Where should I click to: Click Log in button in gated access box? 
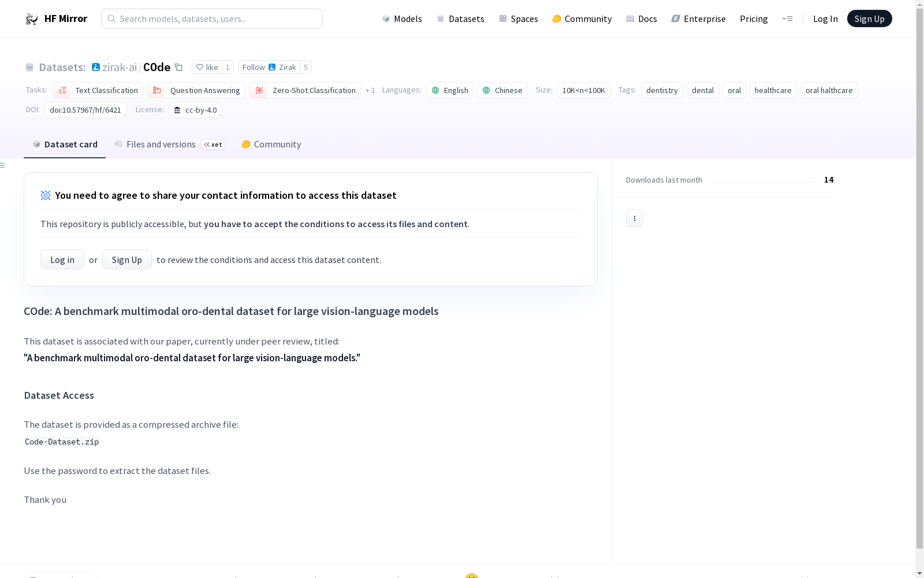pos(62,260)
